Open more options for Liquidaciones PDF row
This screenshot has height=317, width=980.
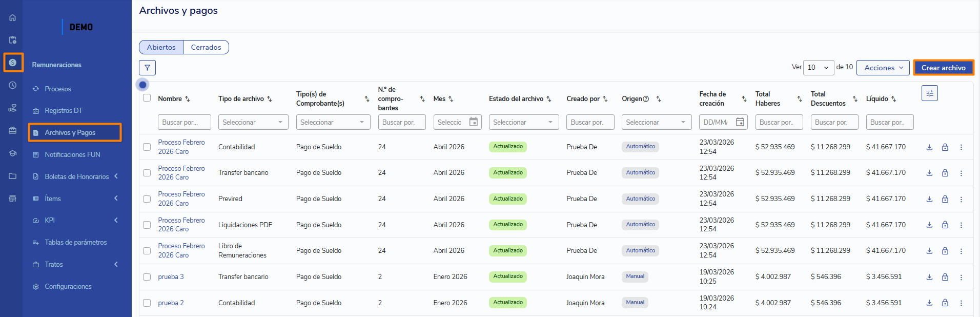(x=961, y=225)
